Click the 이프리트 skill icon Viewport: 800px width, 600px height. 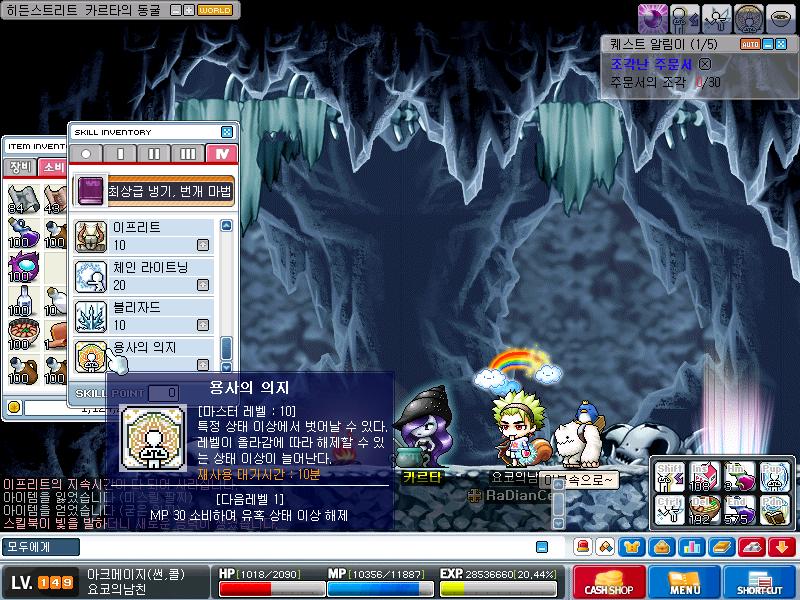point(91,237)
